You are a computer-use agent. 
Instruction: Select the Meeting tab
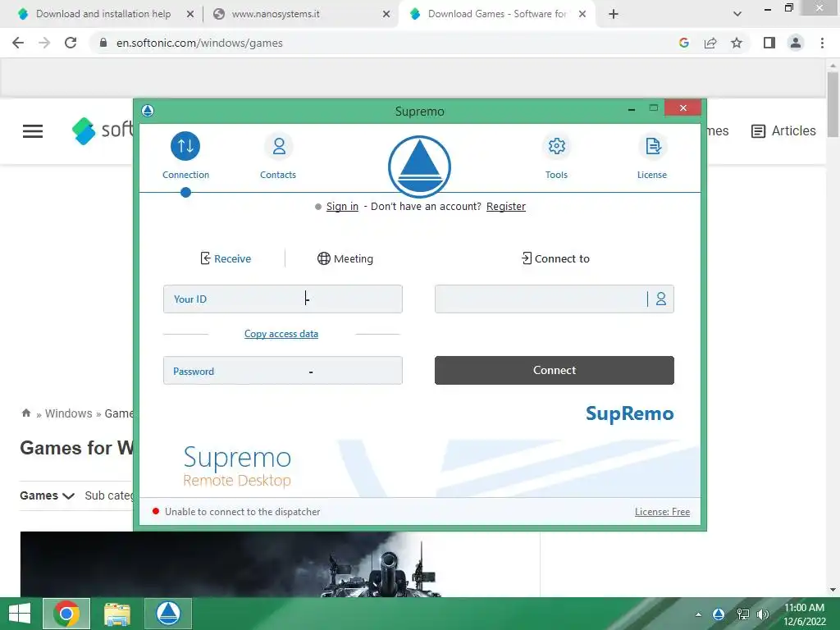click(x=345, y=258)
